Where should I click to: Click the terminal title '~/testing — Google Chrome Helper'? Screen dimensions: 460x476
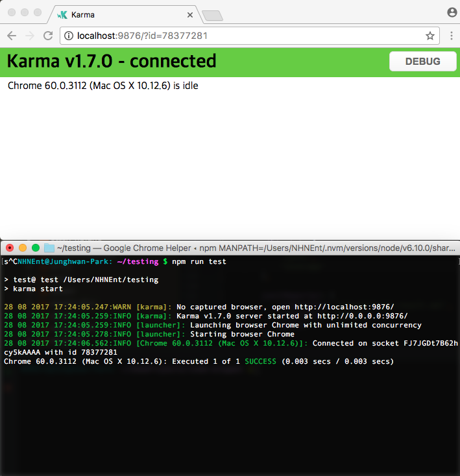[124, 248]
